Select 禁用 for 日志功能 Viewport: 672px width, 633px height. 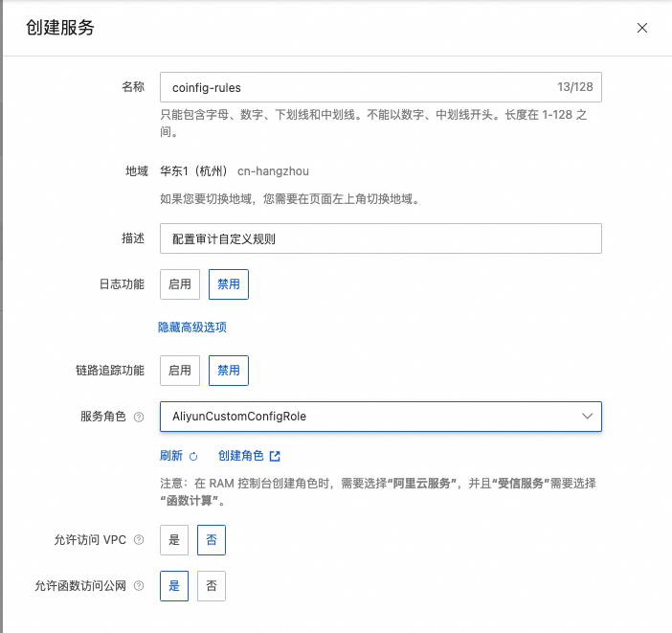(229, 284)
